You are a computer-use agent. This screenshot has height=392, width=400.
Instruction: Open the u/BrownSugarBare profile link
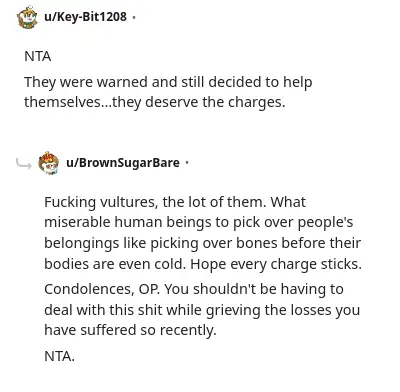(x=123, y=163)
